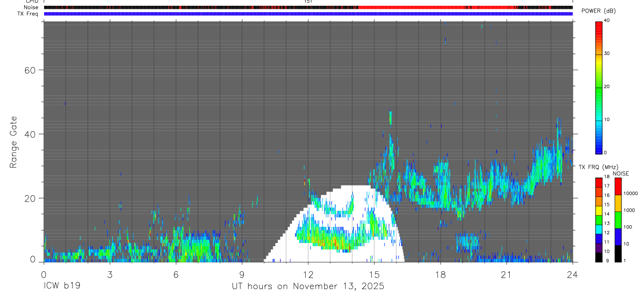
Task: Click the '20' label on the POWER scale
Action: pyautogui.click(x=607, y=86)
